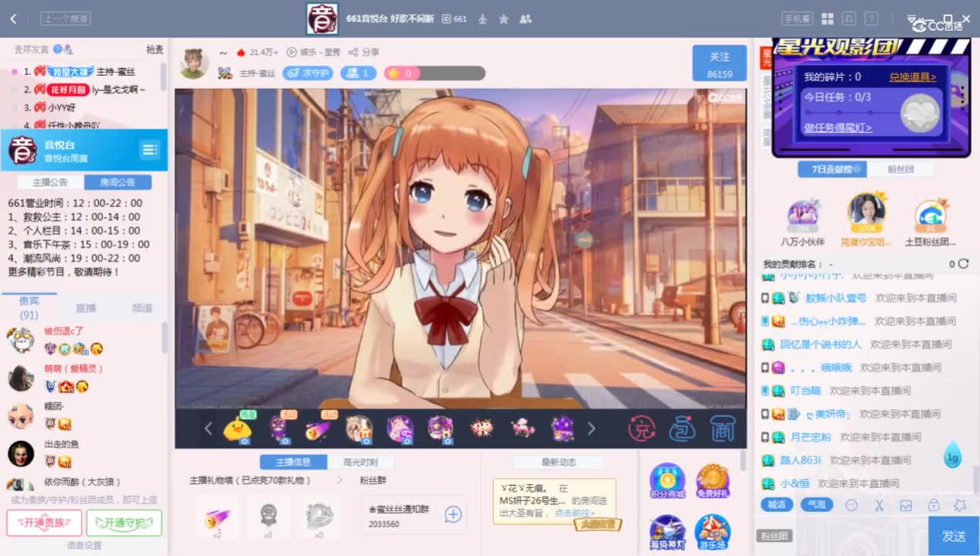This screenshot has height=556, width=980.
Task: Switch to the 主播信息 tab
Action: [x=292, y=463]
